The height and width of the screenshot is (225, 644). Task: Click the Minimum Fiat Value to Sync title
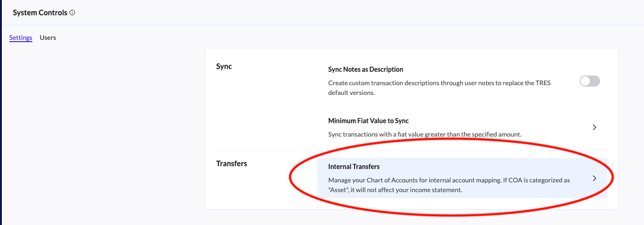point(368,121)
